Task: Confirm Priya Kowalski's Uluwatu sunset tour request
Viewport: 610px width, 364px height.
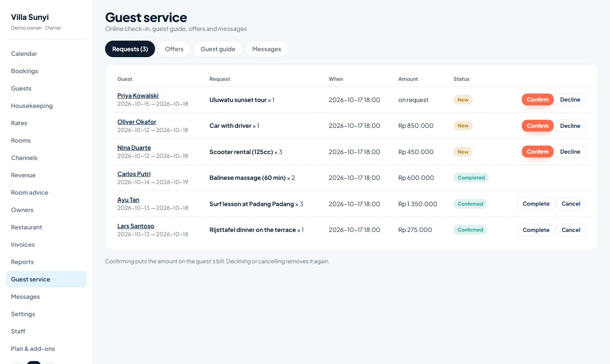Action: [538, 99]
